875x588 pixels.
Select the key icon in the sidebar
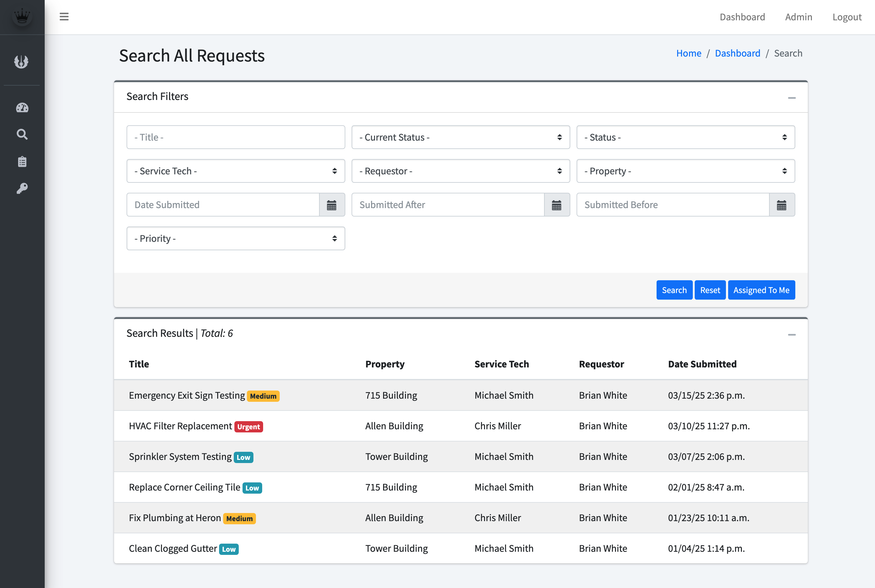22,187
